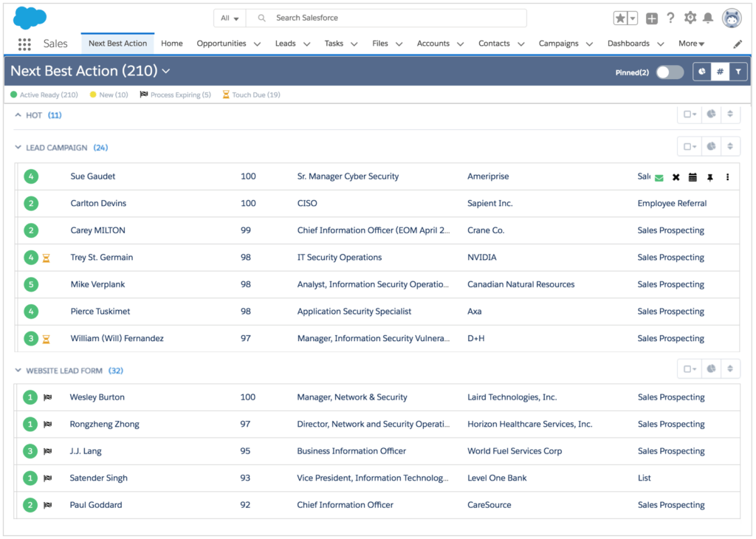Click the pie chart icon for Website Lead Form group

click(711, 369)
